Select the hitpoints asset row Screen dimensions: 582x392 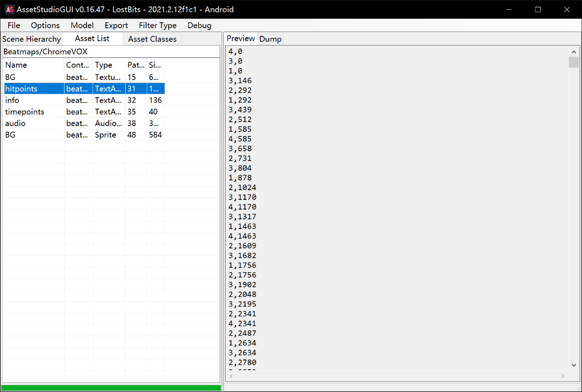pyautogui.click(x=84, y=88)
